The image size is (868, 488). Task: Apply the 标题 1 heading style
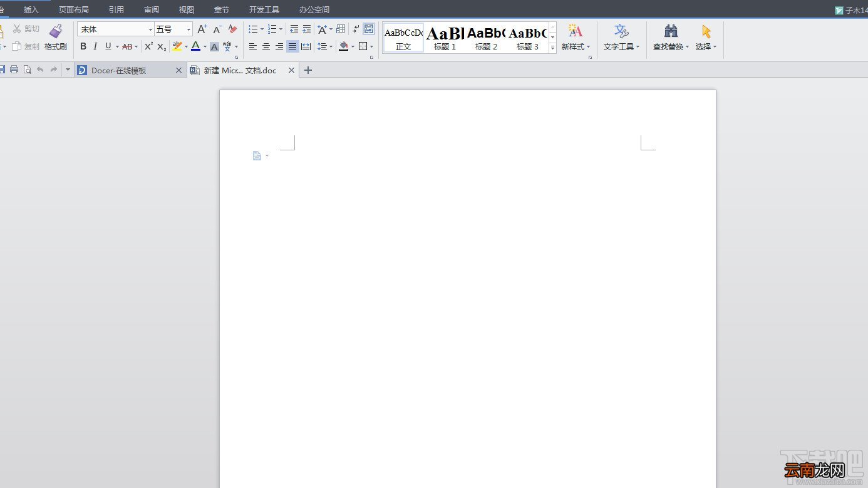[x=445, y=38]
